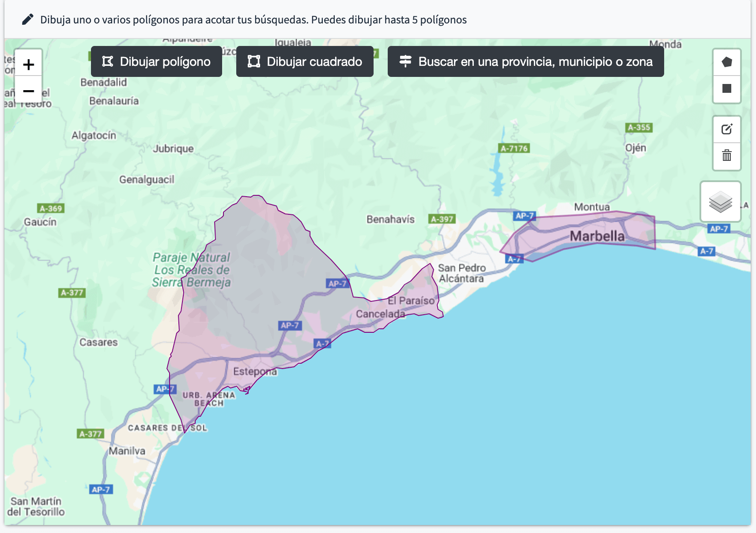Click the San Pedro Alcántara label
The image size is (756, 533).
click(x=461, y=273)
